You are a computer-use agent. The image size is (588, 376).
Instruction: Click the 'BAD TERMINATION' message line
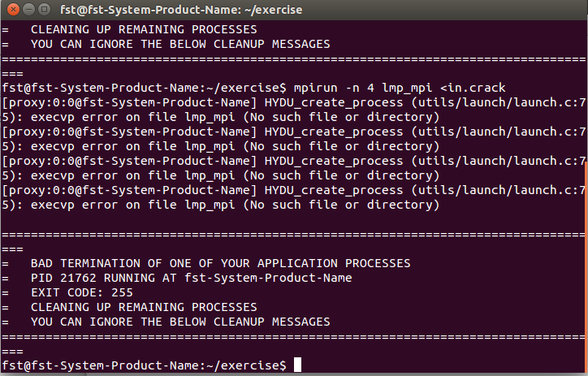pos(219,263)
